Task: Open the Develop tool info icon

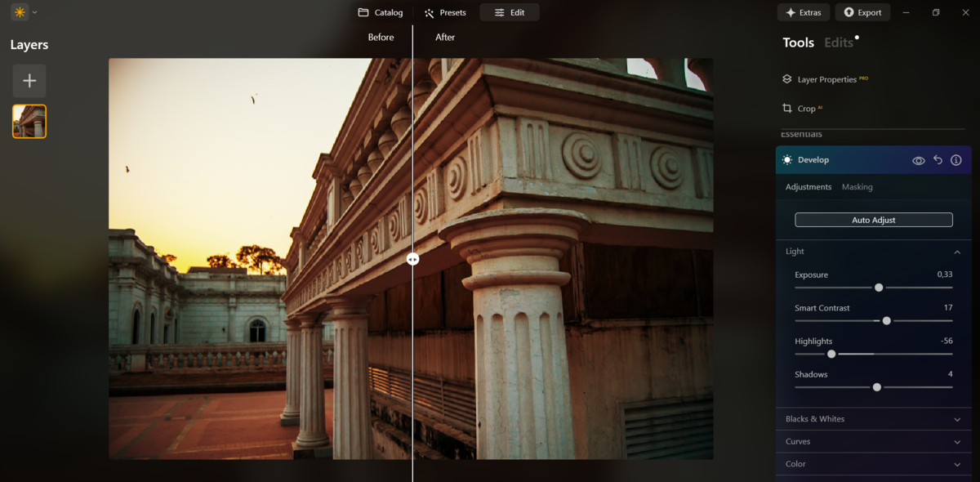Action: (x=955, y=160)
